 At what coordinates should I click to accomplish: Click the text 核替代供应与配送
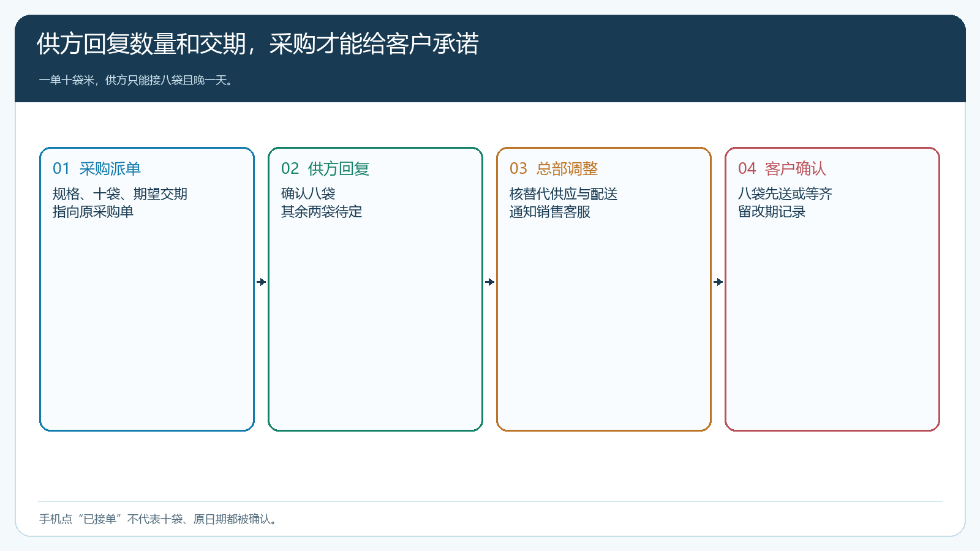[563, 194]
